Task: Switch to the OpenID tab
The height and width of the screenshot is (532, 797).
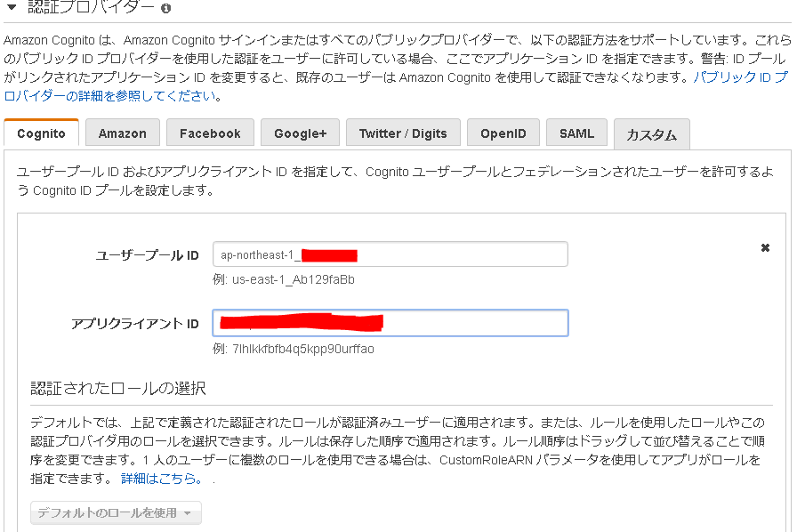Action: tap(503, 133)
